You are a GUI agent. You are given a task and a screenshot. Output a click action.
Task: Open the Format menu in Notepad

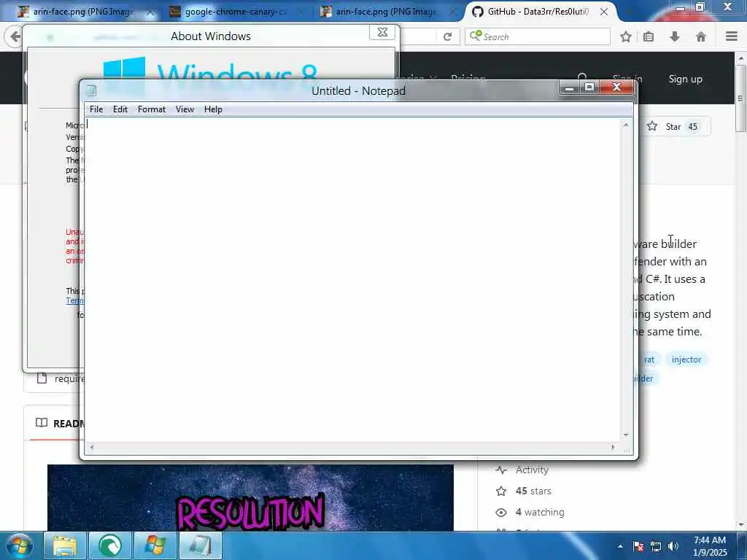tap(152, 109)
